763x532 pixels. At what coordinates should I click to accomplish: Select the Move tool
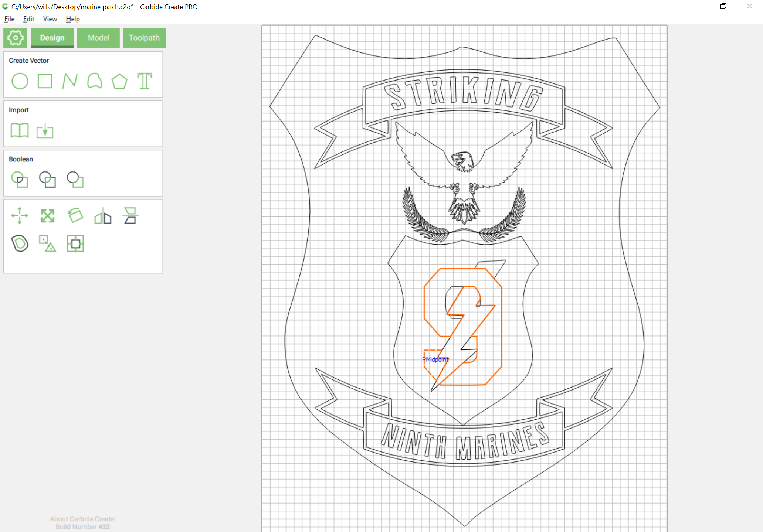tap(20, 216)
